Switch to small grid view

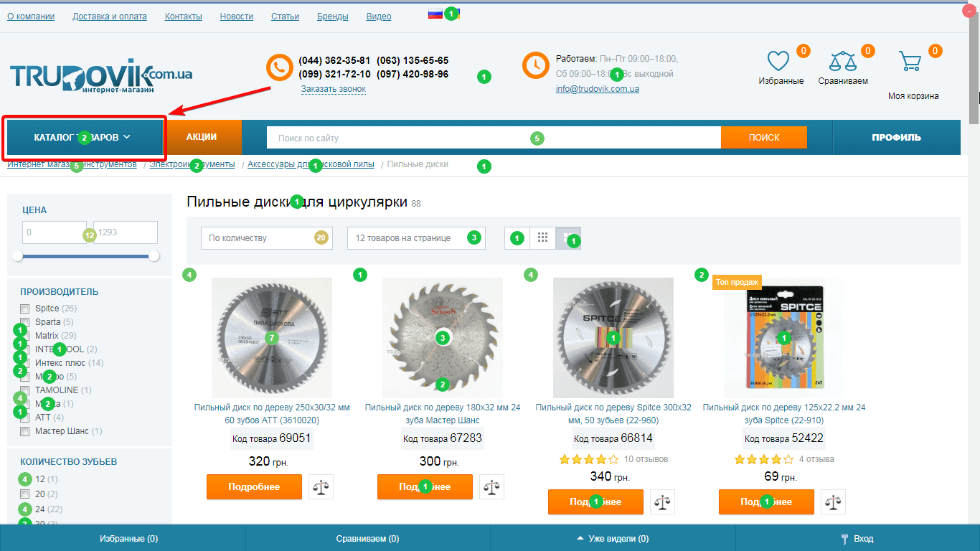(x=542, y=237)
